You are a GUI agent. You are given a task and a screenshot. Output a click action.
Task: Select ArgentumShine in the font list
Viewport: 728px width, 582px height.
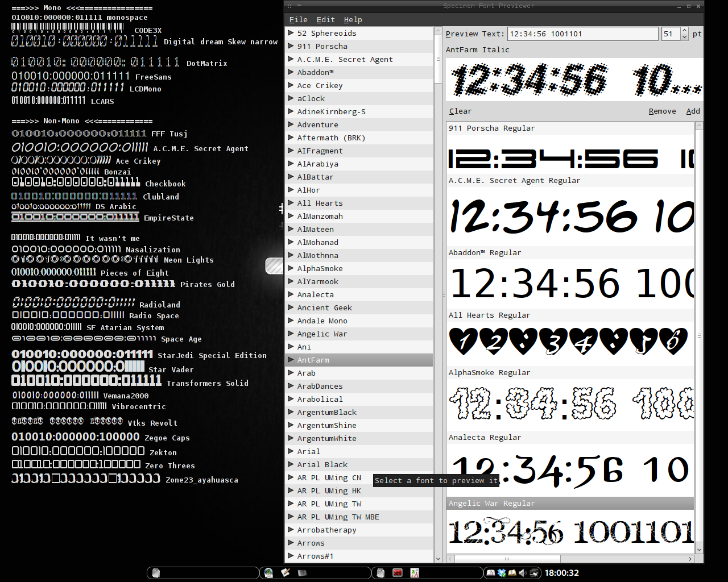tap(359, 425)
